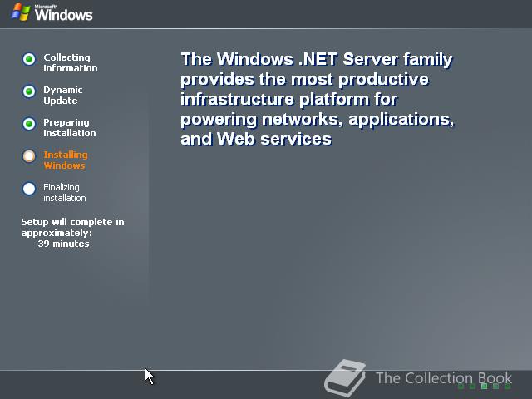Click the orange Installing Windows step indicator
The image size is (532, 399).
click(29, 156)
